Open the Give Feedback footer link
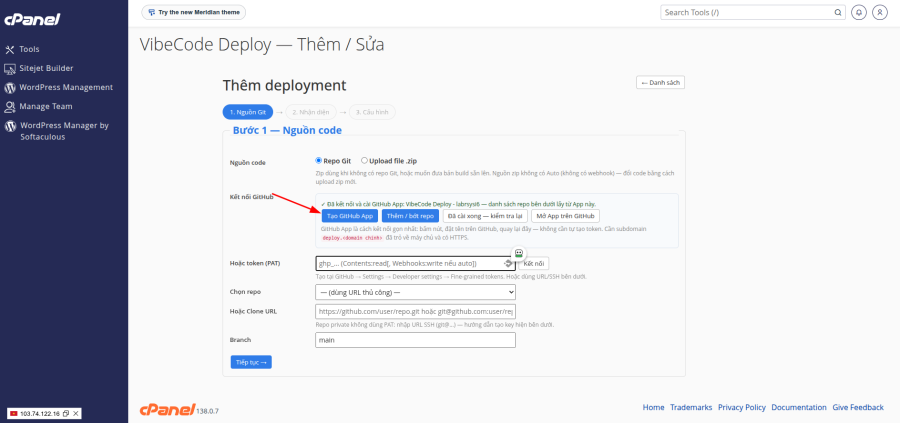The height and width of the screenshot is (423, 900). pos(858,408)
